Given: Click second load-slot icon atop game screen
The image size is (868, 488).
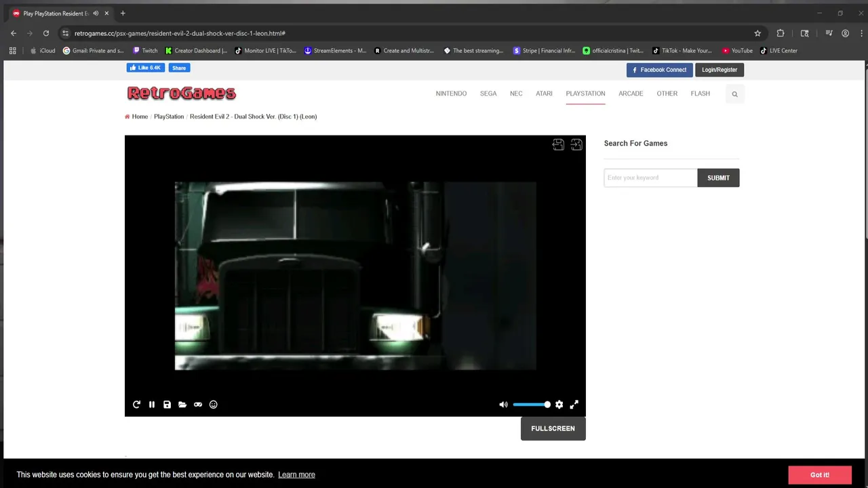Looking at the screenshot, I should [576, 144].
